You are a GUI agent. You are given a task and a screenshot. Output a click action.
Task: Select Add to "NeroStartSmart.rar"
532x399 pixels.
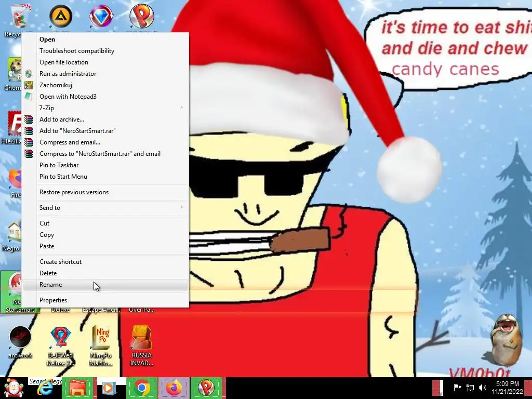105,130
